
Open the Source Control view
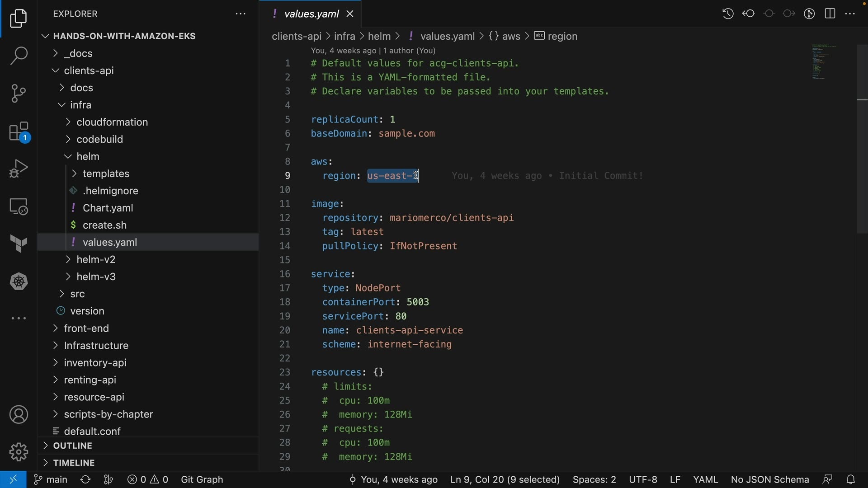(x=19, y=94)
